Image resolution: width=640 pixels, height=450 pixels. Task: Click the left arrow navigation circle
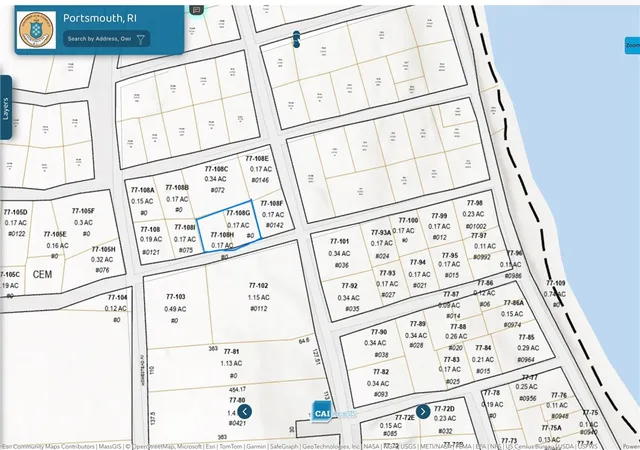[x=245, y=411]
